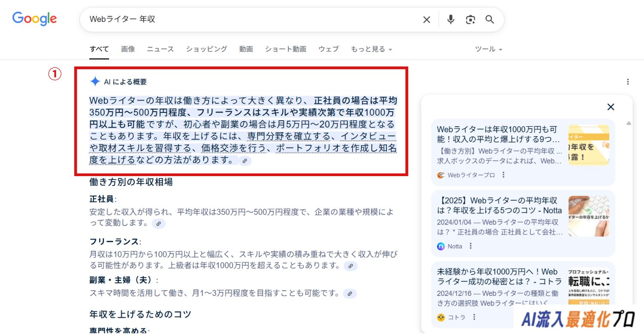644x335 pixels.
Task: Open more options for Webライタープロ source
Action: 504,175
